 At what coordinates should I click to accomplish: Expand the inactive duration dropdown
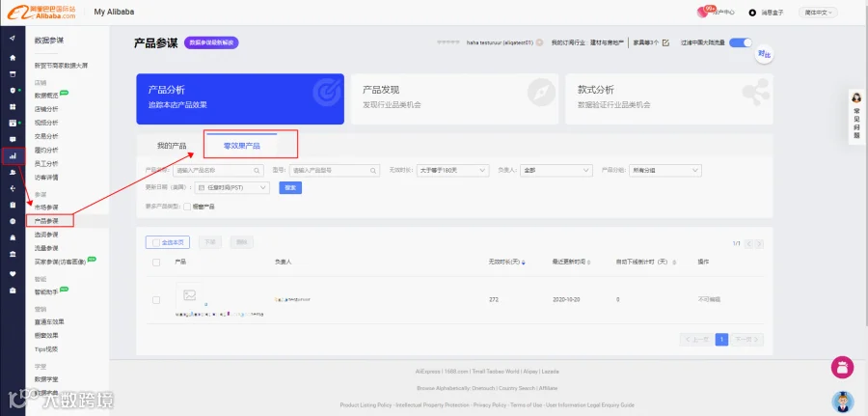pos(452,171)
